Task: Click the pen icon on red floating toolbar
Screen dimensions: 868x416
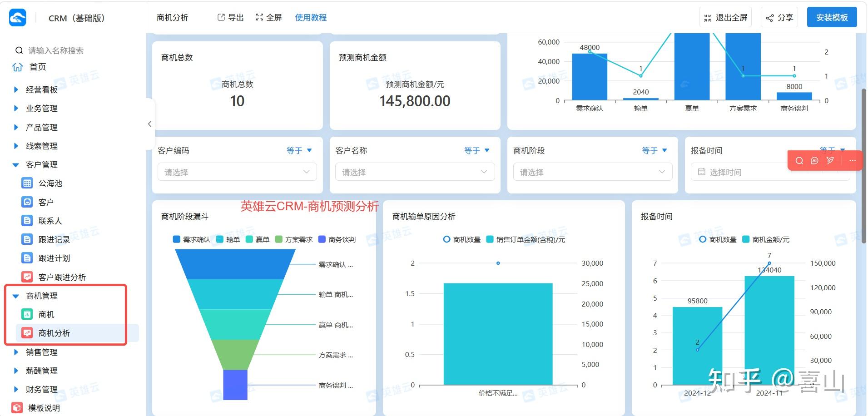Action: [830, 161]
